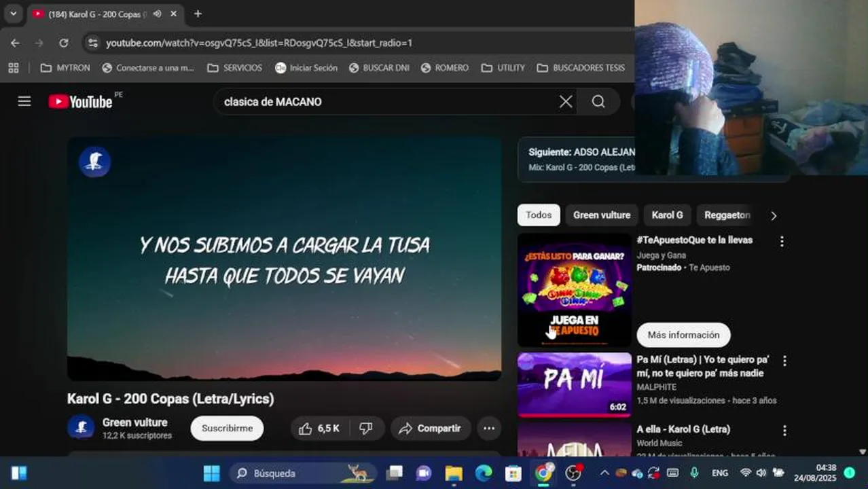Select the Reggaeton filter chip
The image size is (868, 489).
[x=727, y=215]
